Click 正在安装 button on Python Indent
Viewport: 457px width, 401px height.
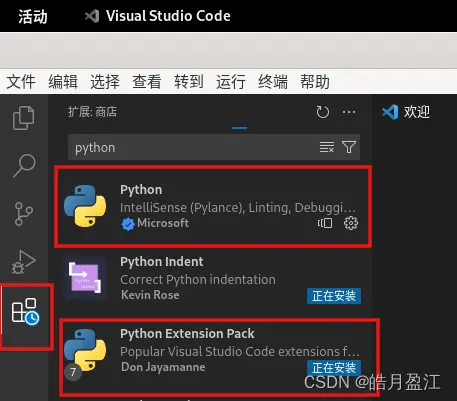point(334,296)
